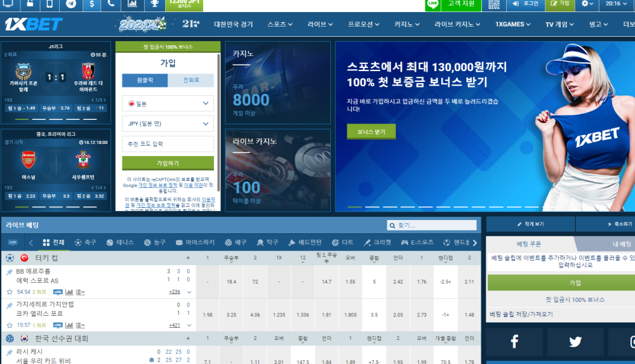Click the green 가입하기 button

(x=168, y=163)
